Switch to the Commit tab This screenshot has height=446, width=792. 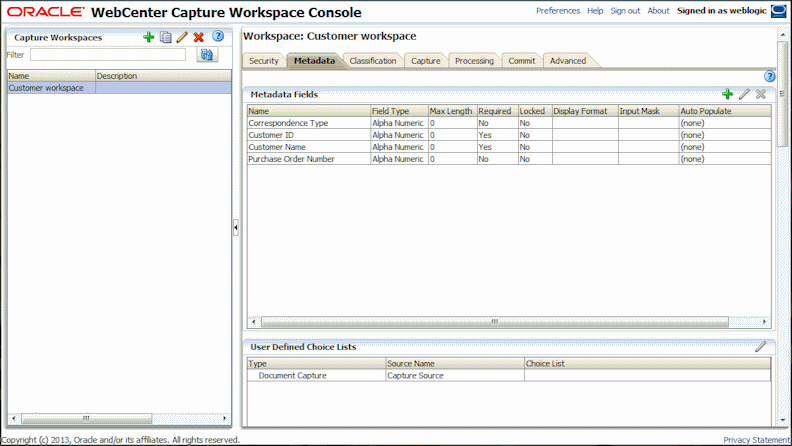coord(521,61)
